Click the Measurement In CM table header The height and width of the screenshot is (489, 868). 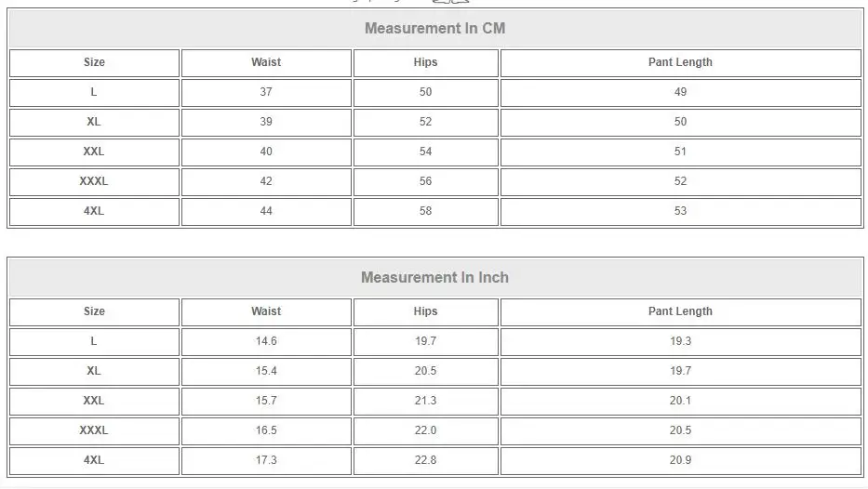pos(434,28)
